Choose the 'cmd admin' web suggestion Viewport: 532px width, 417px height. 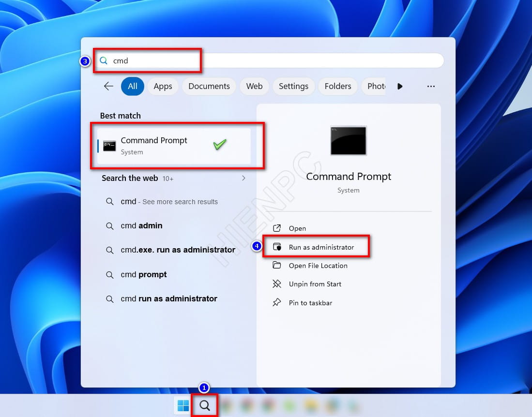174,226
